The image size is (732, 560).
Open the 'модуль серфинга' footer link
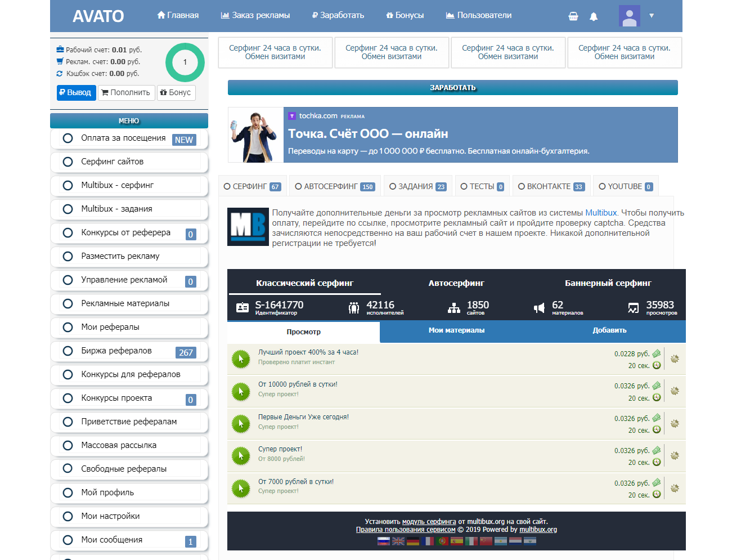point(429,522)
